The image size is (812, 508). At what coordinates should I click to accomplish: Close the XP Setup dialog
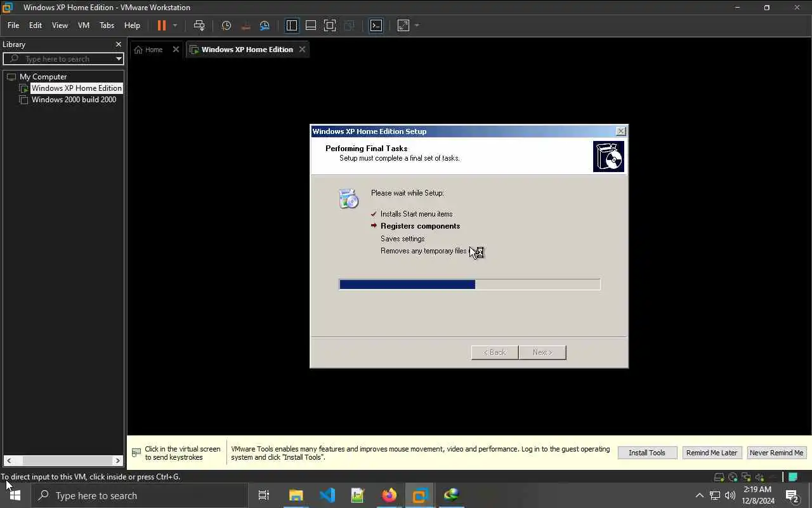[x=620, y=131]
